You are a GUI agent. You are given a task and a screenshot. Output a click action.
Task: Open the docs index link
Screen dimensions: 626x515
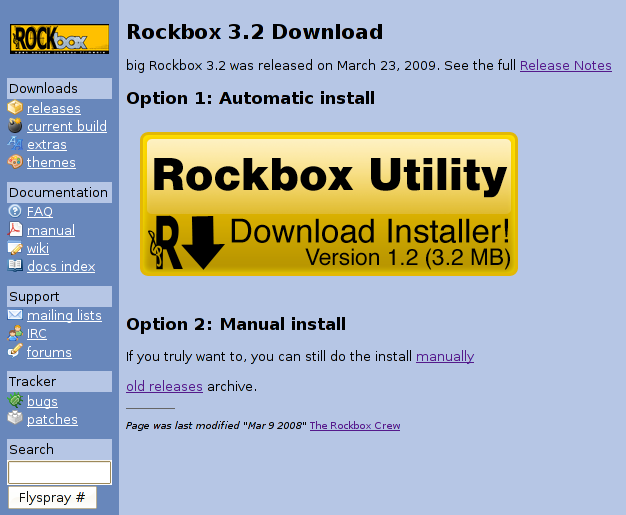(x=61, y=266)
